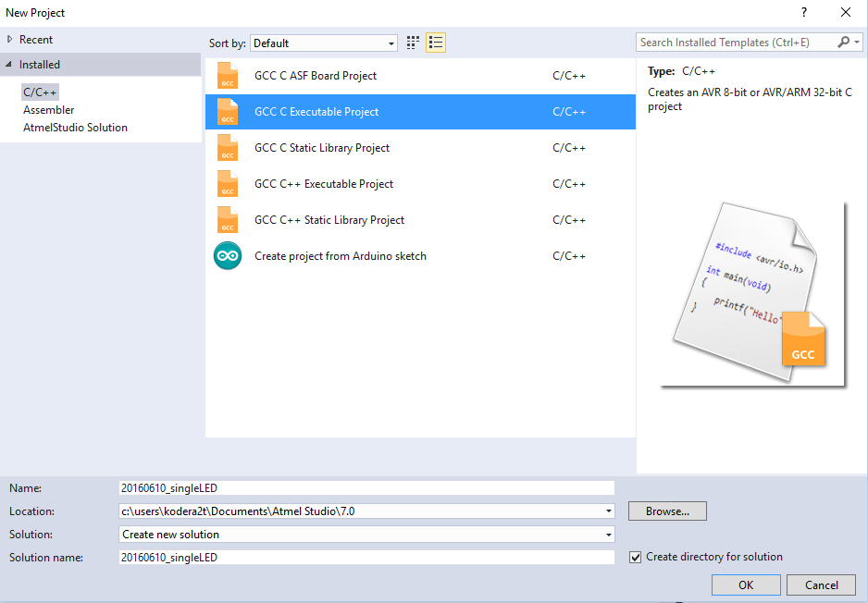Viewport: 868px width, 603px height.
Task: Switch to small icons view
Action: (413, 43)
